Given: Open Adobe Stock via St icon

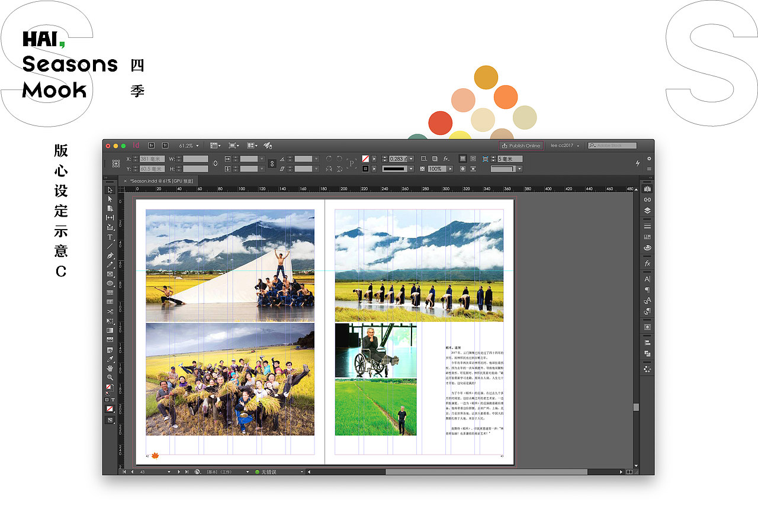Looking at the screenshot, I should 165,145.
